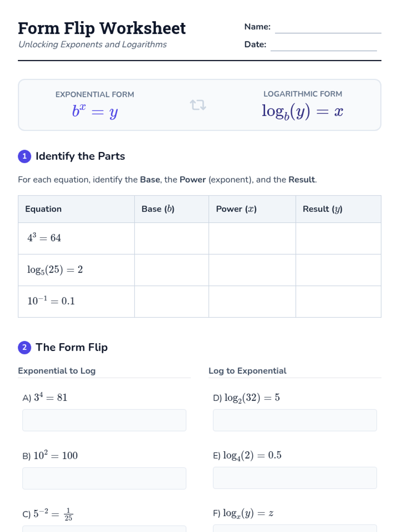
Task: Click the Equation column header
Action: (x=44, y=209)
